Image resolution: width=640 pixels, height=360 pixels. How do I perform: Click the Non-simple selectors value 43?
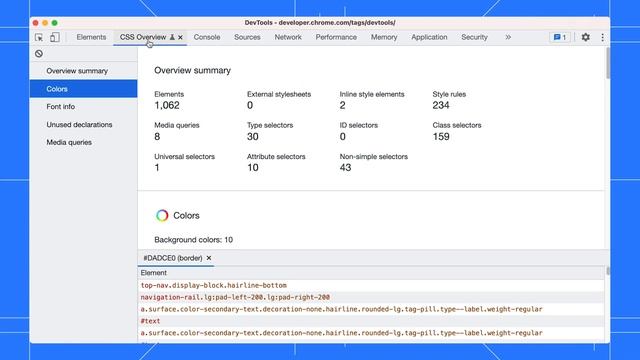[x=345, y=167]
